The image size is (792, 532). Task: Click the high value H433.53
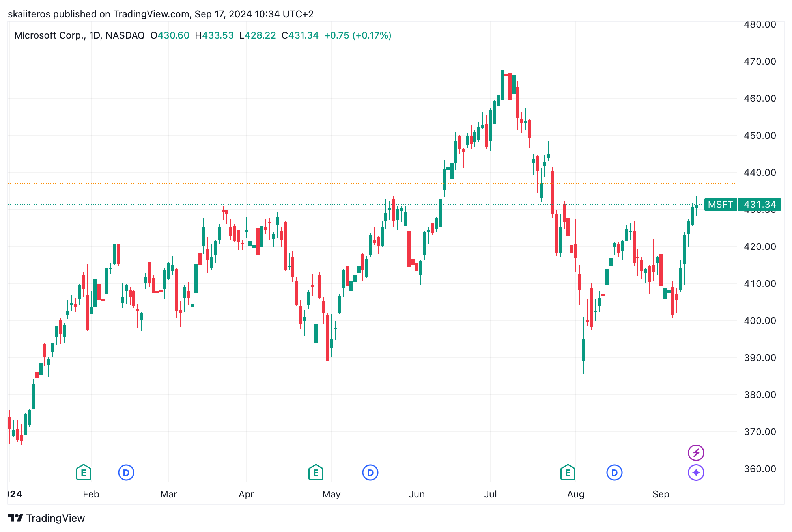coord(215,35)
